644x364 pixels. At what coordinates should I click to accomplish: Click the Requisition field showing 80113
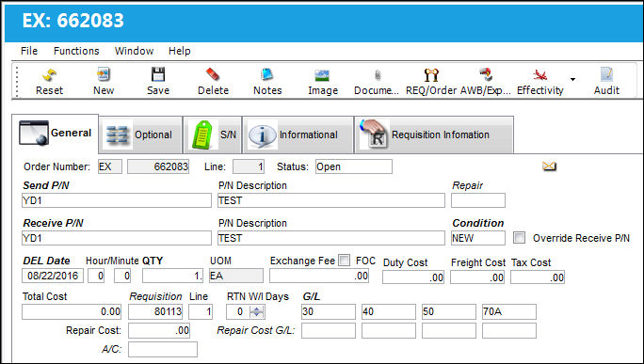(x=155, y=312)
